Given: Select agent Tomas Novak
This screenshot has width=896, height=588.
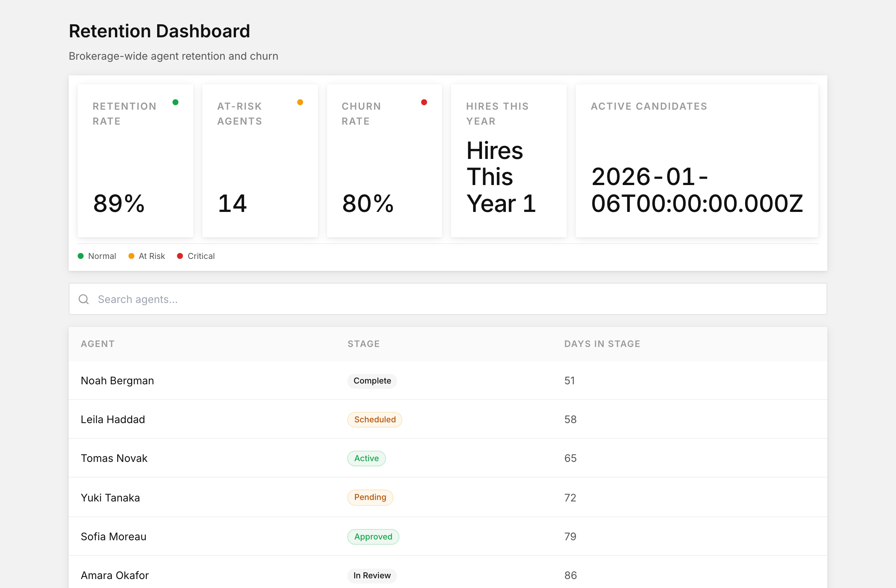Looking at the screenshot, I should pyautogui.click(x=114, y=458).
